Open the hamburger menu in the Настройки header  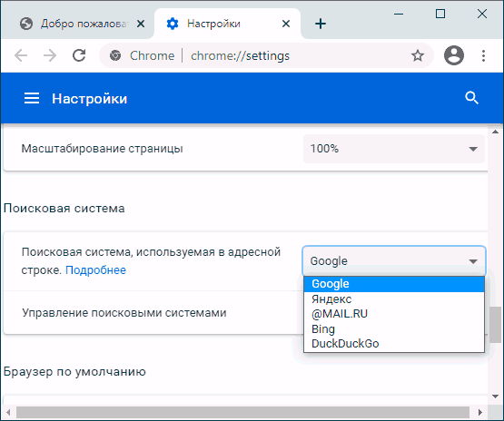(32, 98)
